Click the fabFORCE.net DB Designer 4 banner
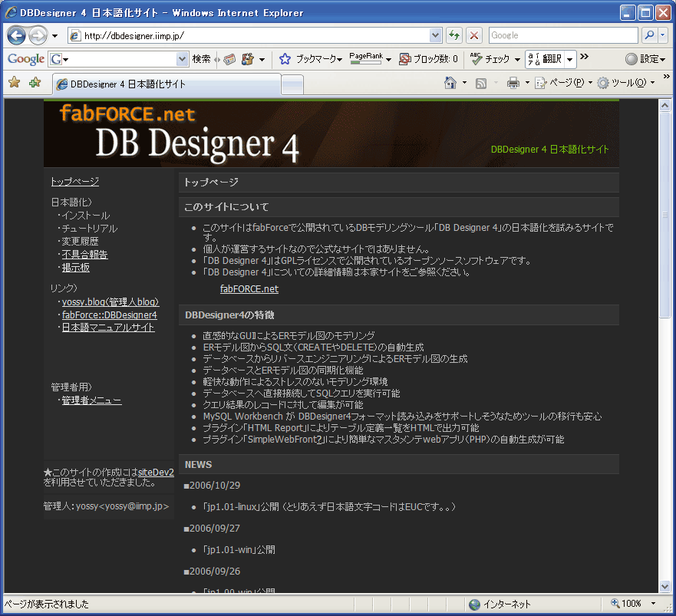The height and width of the screenshot is (616, 676). 331,134
